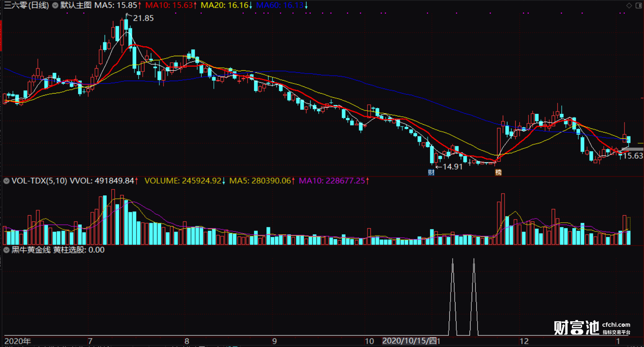The height and width of the screenshot is (347, 644).
Task: Click the gray price-level bar near 15.63
Action: click(x=632, y=149)
